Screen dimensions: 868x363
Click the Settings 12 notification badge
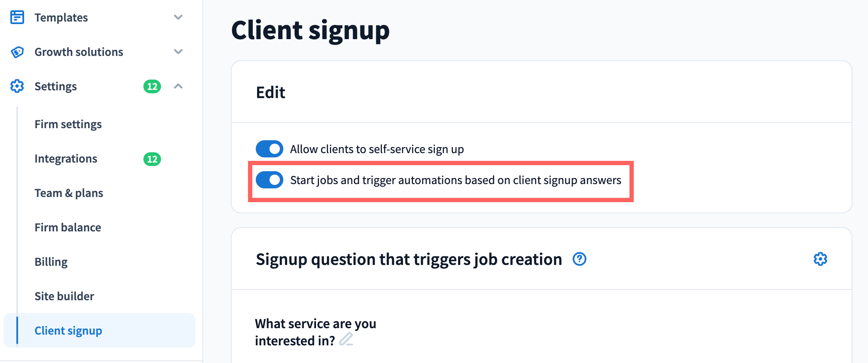[x=152, y=86]
